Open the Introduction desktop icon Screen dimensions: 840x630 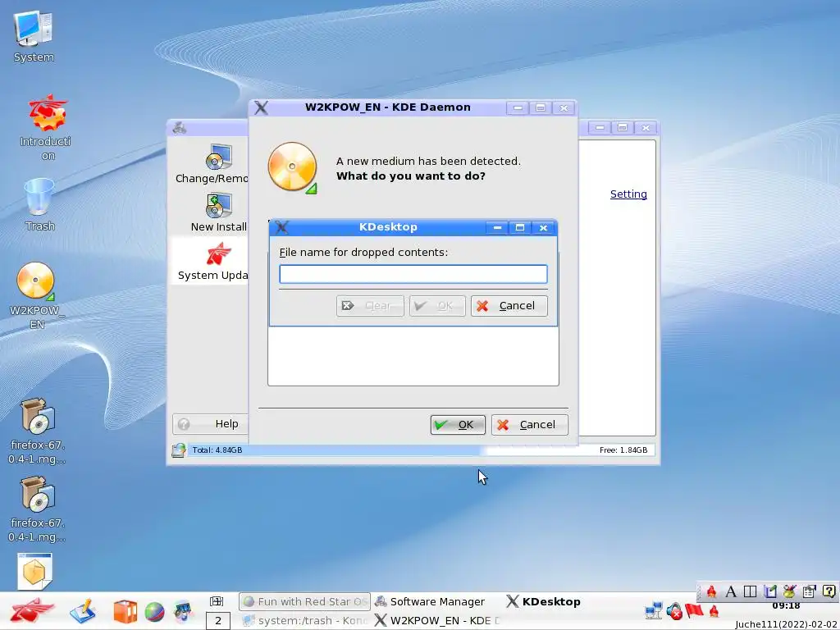[x=47, y=127]
